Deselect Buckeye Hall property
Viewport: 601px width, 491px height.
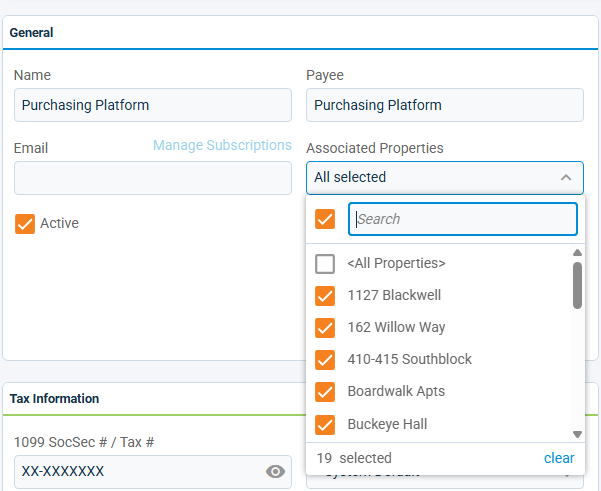[325, 424]
